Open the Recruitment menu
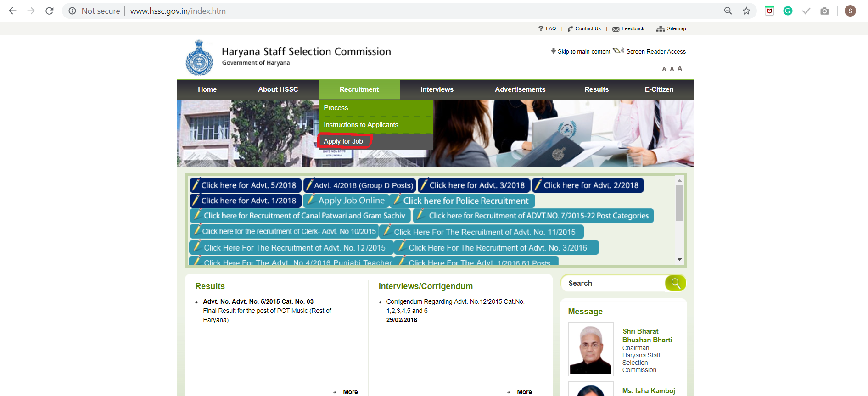This screenshot has height=396, width=868. (x=359, y=89)
